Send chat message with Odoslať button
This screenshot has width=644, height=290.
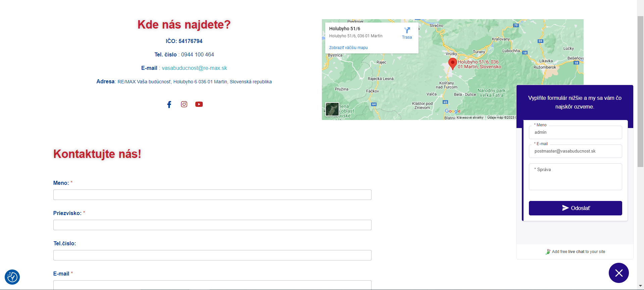click(575, 208)
